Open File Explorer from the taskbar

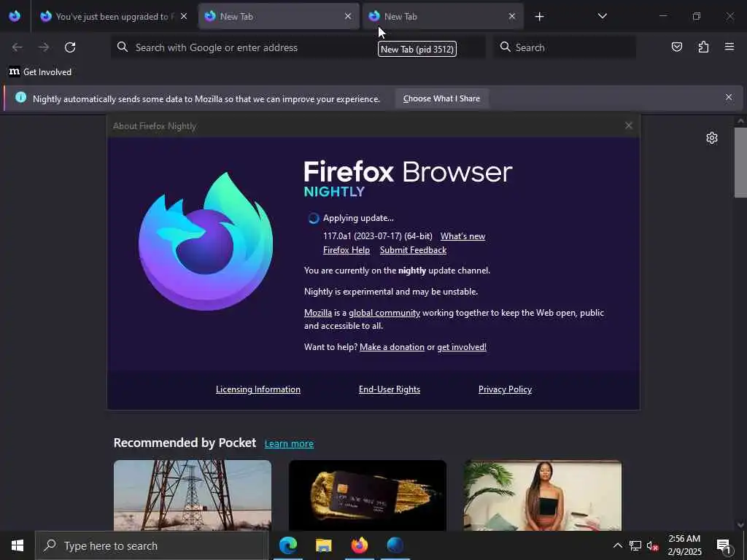323,545
